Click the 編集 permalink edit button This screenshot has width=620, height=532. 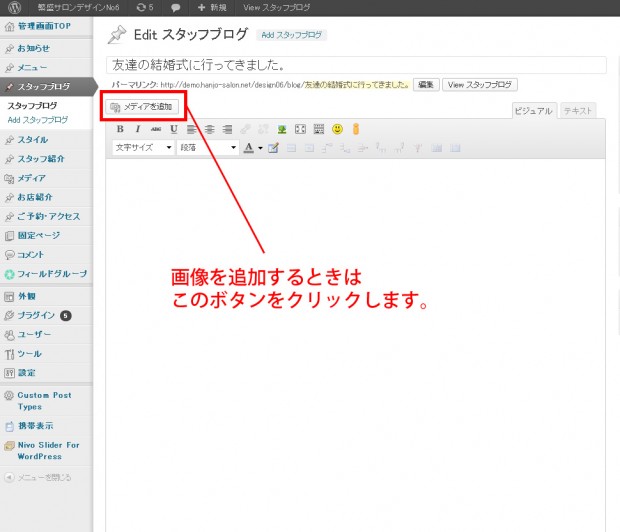point(426,85)
